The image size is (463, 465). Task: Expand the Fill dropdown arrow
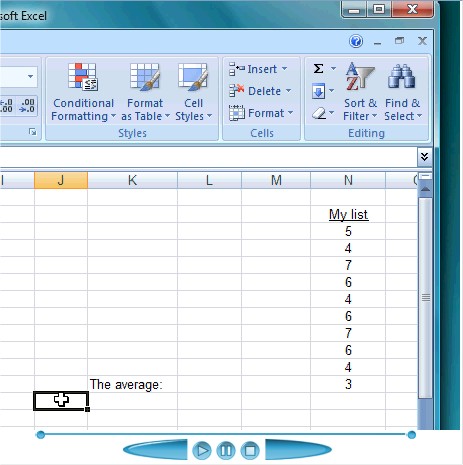331,91
